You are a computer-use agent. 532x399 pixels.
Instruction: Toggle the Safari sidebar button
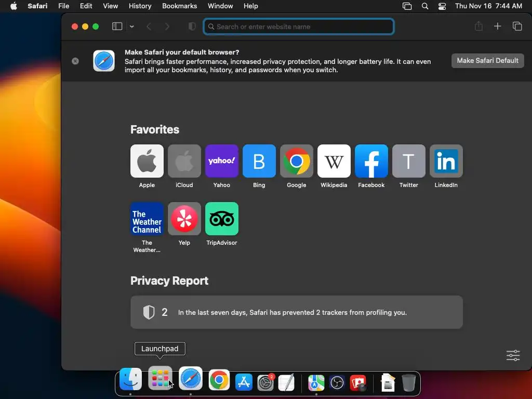[x=117, y=26]
